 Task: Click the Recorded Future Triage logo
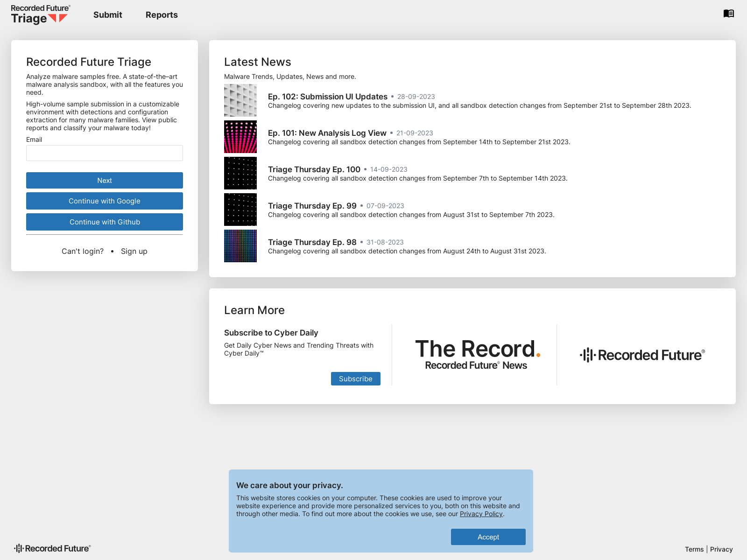tap(41, 14)
